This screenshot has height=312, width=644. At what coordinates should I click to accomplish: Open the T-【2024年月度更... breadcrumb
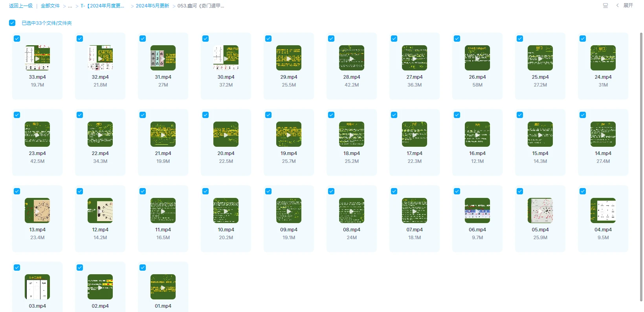coord(102,6)
